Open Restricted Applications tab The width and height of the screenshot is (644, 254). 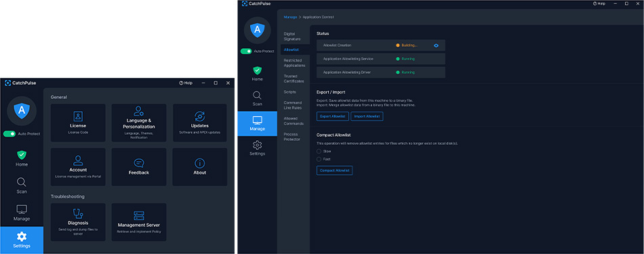[295, 63]
